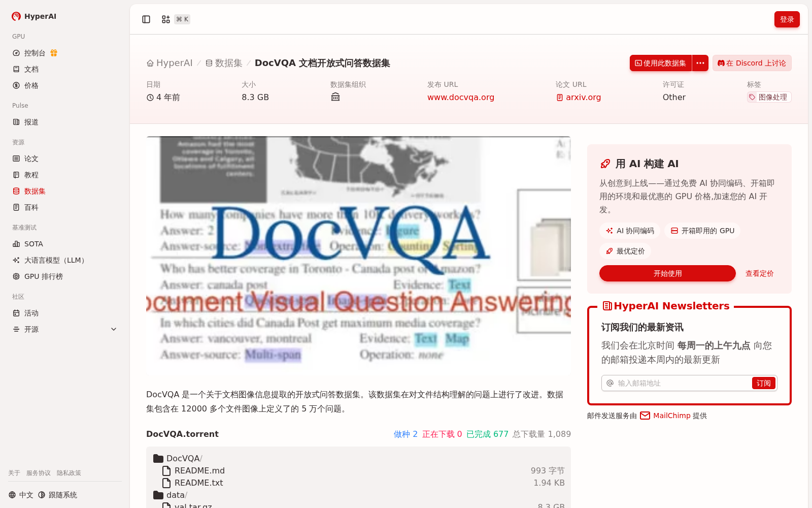Click the 已完成 677 stat
This screenshot has height=508, width=812.
click(x=487, y=434)
